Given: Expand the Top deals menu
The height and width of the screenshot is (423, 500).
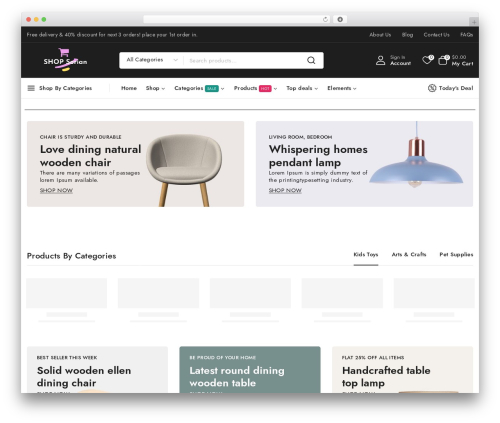Looking at the screenshot, I should tap(302, 88).
